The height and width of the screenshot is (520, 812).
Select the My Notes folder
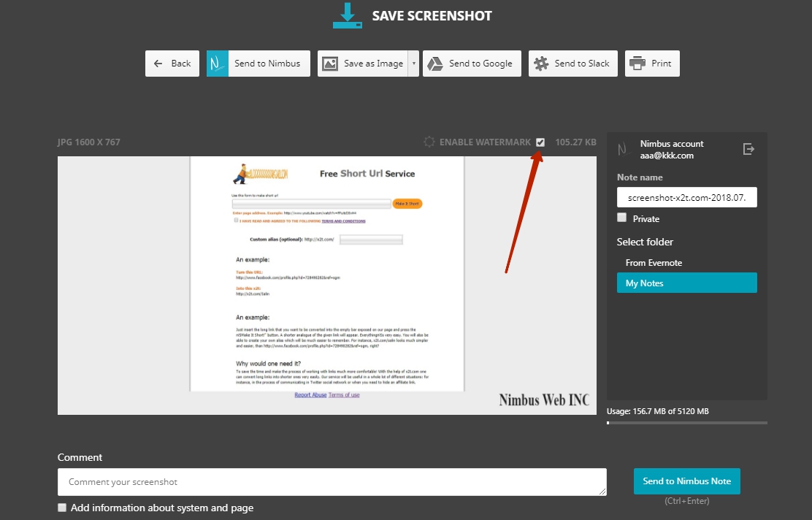point(686,283)
